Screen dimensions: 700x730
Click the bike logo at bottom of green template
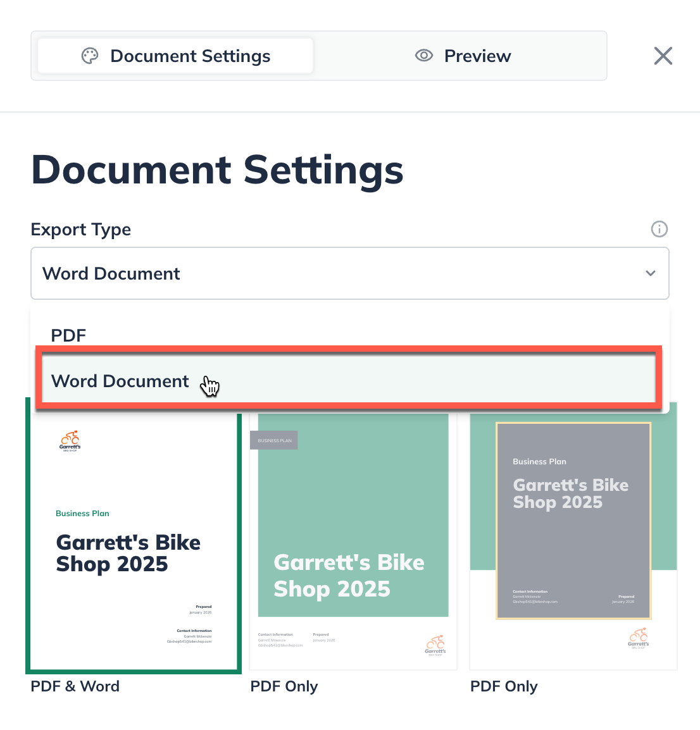(x=435, y=645)
